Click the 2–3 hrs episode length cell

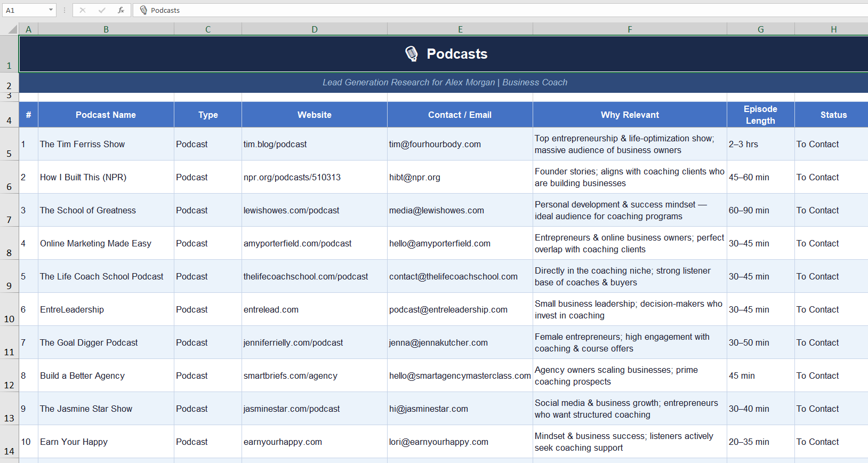point(761,144)
